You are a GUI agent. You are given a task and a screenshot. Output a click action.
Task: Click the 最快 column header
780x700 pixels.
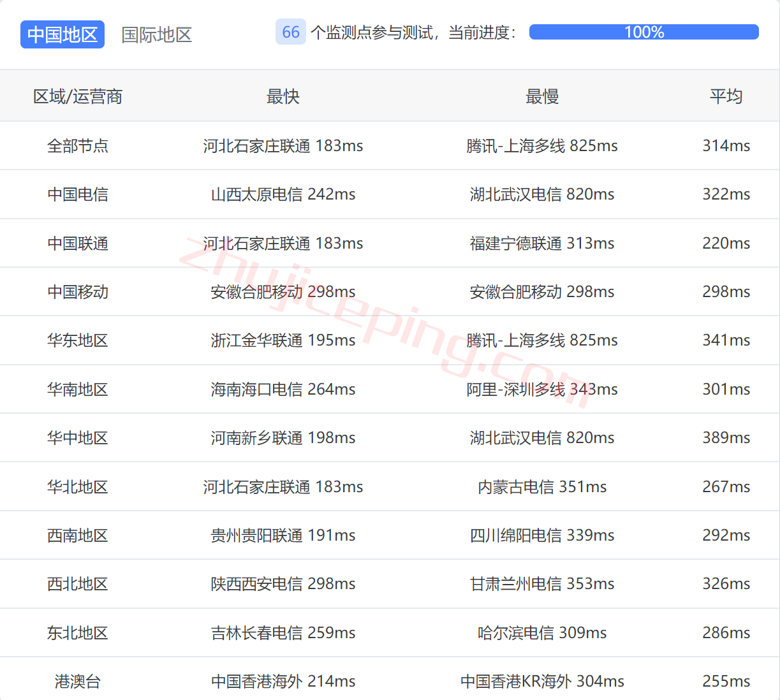coord(283,96)
